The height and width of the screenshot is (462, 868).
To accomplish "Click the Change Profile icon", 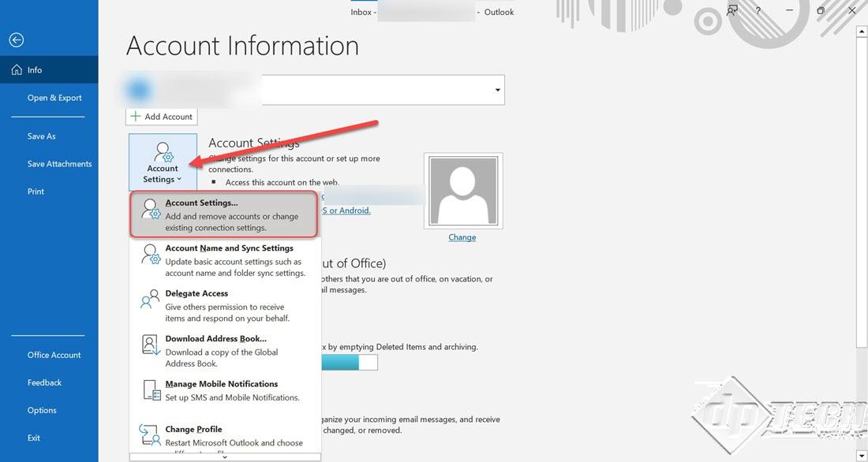I will point(149,435).
